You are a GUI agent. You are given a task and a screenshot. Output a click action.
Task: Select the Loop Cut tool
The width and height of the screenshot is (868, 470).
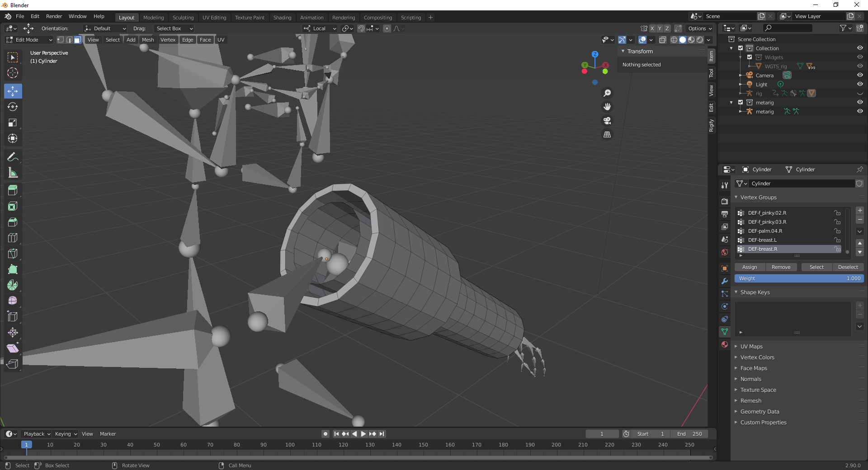click(13, 238)
